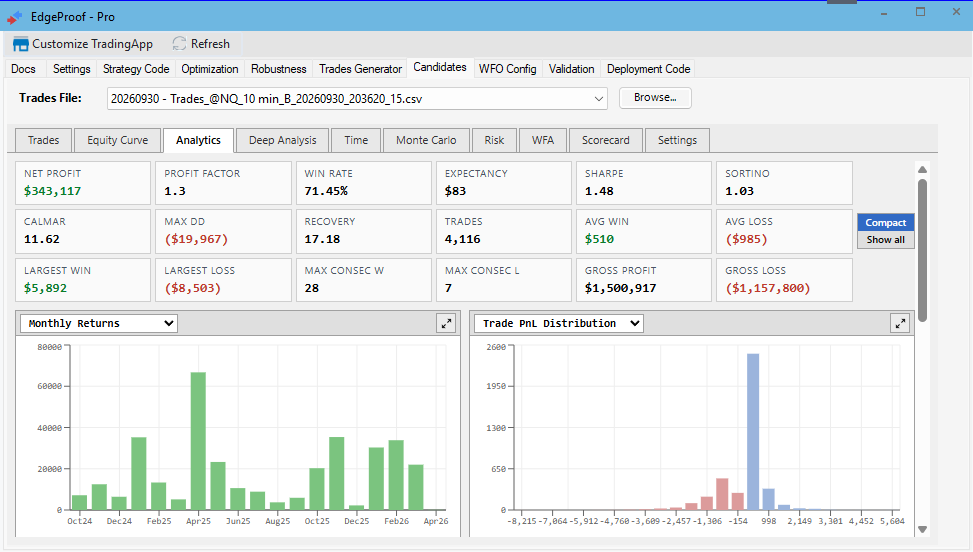Viewport: 973px width, 552px height.
Task: Click the Net Profit value $343,117
Action: click(53, 191)
